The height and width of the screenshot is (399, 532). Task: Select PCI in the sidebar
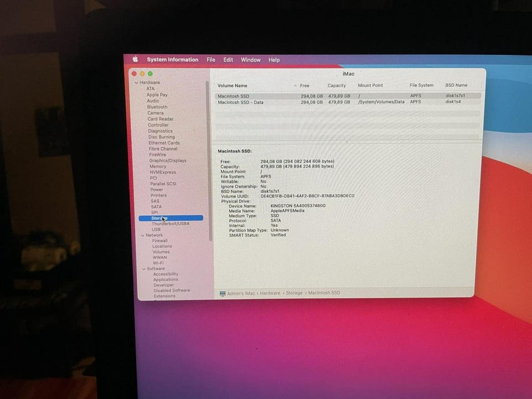tap(154, 178)
